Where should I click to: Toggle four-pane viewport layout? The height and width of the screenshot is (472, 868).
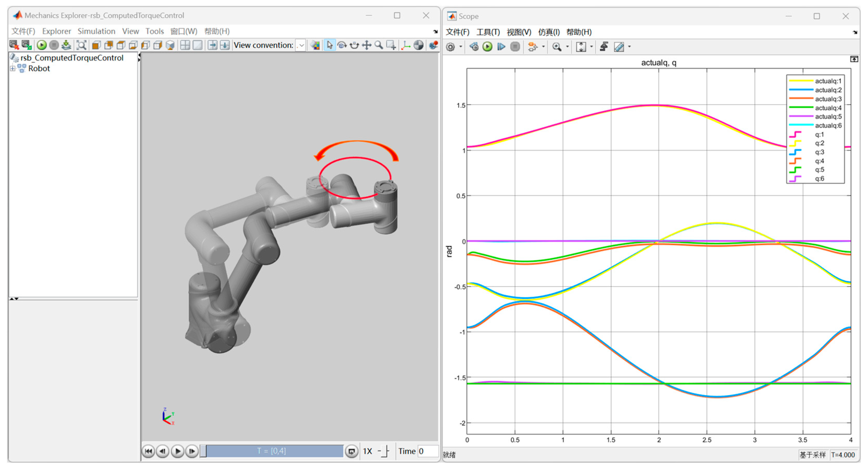[185, 45]
